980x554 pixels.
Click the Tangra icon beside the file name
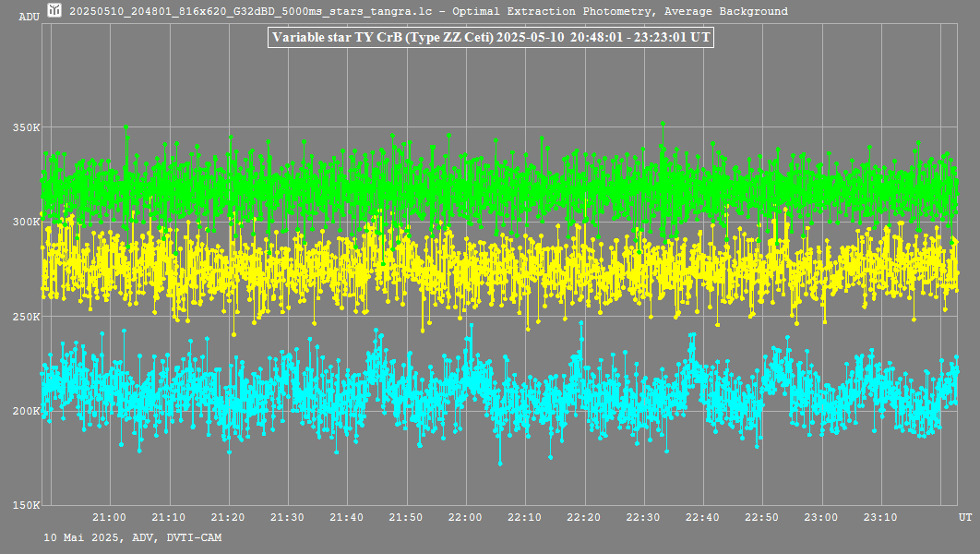point(55,11)
